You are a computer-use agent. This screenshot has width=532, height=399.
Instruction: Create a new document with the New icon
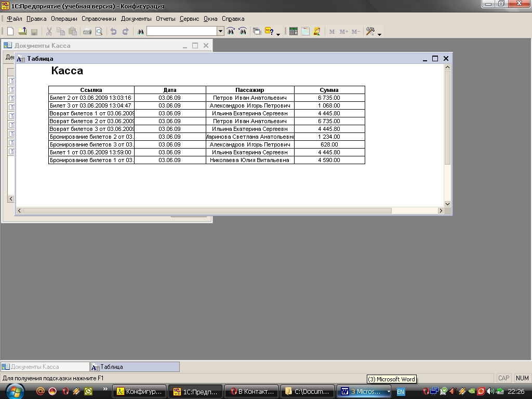coord(10,32)
